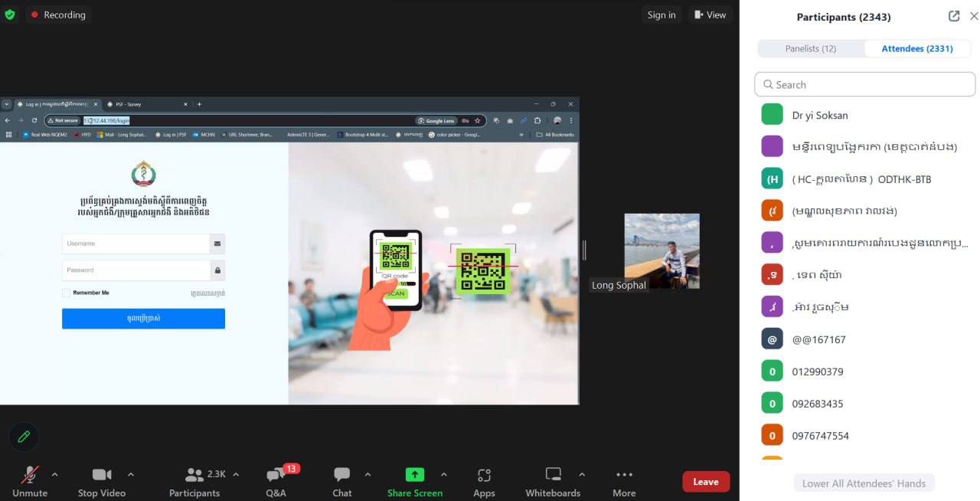
Task: Click the avatar next to 012990379
Action: click(x=772, y=372)
